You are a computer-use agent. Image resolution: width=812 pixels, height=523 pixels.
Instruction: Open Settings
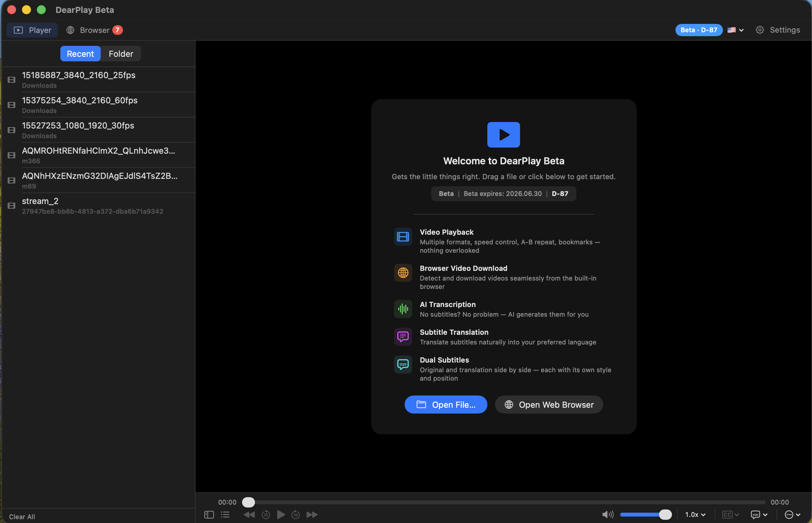pos(778,30)
